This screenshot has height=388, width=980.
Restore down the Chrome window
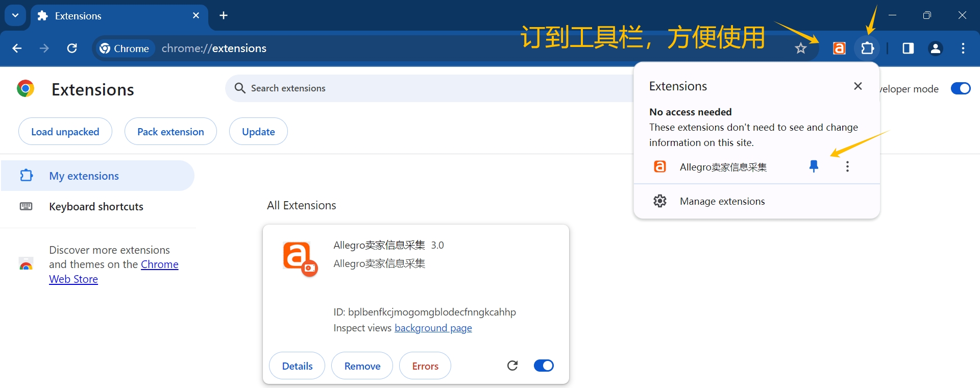coord(927,15)
